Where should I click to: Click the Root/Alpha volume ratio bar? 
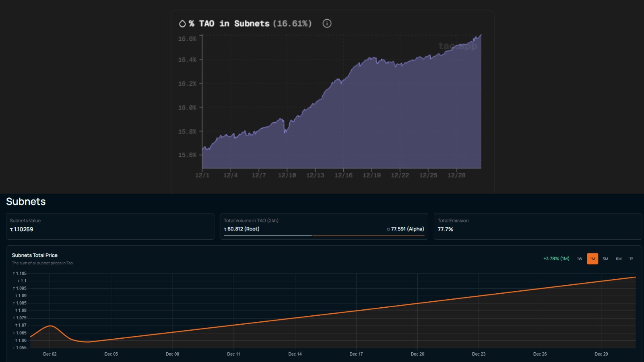324,236
